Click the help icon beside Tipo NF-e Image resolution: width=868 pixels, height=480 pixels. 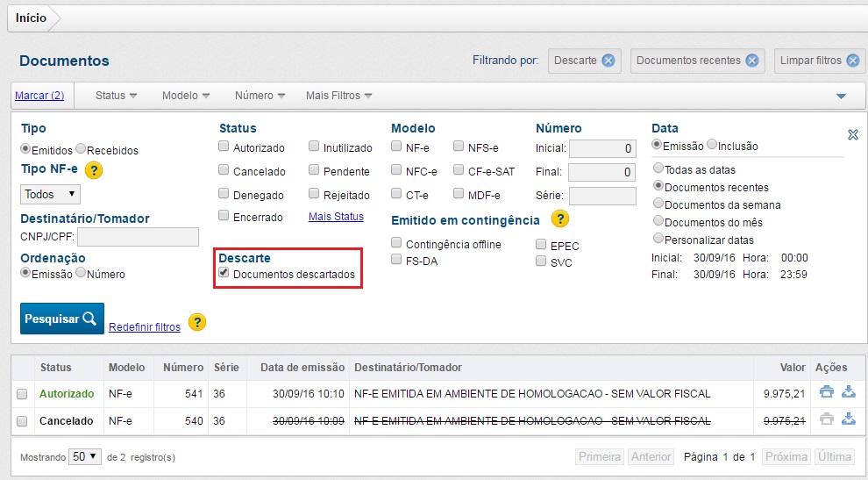pyautogui.click(x=94, y=170)
